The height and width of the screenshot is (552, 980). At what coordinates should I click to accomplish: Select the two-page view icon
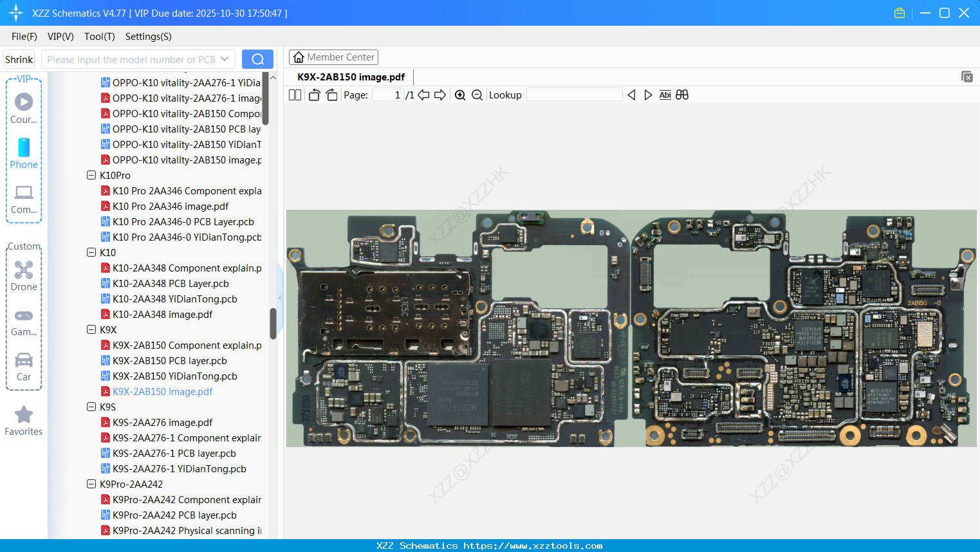tap(295, 95)
